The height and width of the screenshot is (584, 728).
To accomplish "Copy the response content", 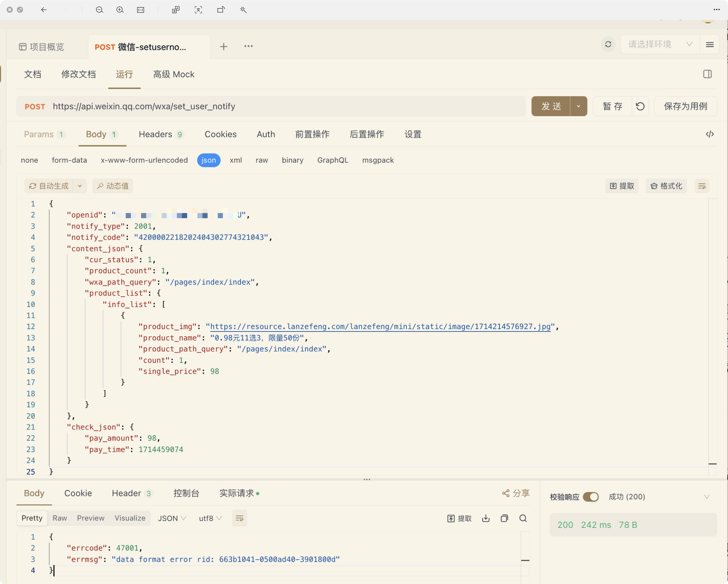I will 504,518.
